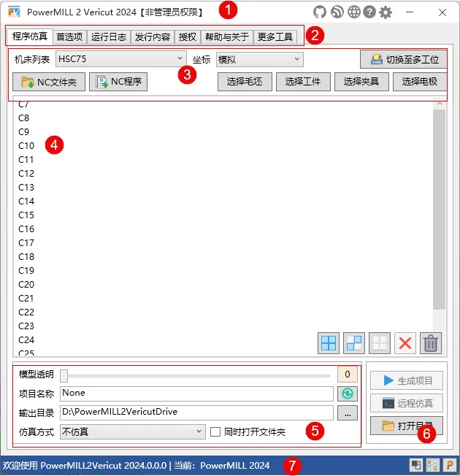The image size is (460, 476).
Task: Click the colored grid icon in status bar
Action: [x=433, y=465]
